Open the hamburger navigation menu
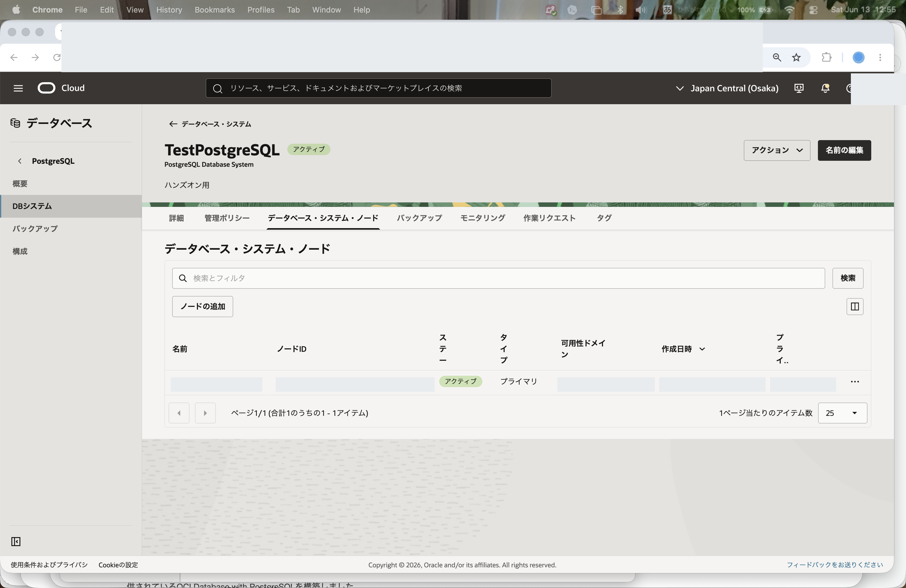Image resolution: width=906 pixels, height=588 pixels. click(18, 88)
